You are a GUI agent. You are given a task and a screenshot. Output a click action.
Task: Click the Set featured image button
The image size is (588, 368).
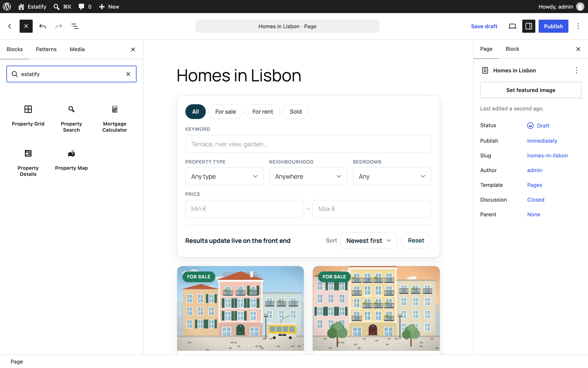(531, 90)
